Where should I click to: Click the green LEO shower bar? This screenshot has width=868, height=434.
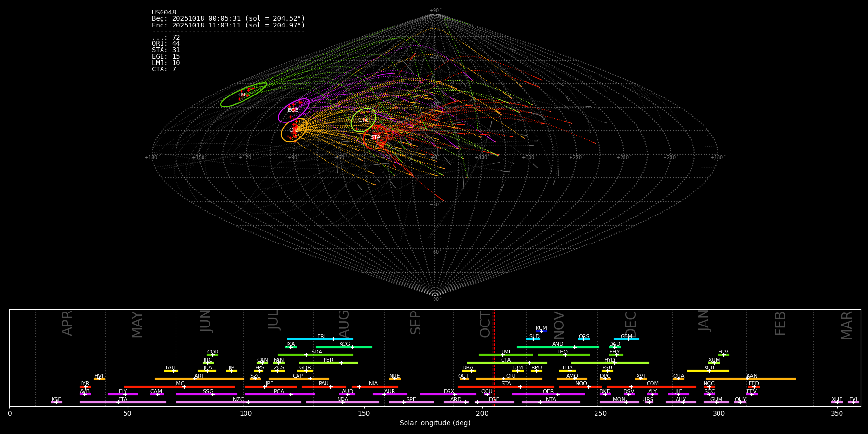point(564,355)
